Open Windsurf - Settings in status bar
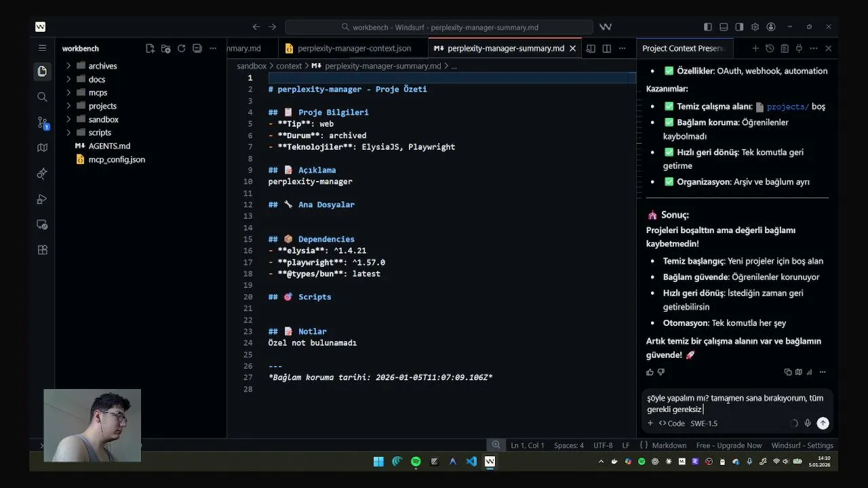This screenshot has height=488, width=868. click(x=802, y=445)
